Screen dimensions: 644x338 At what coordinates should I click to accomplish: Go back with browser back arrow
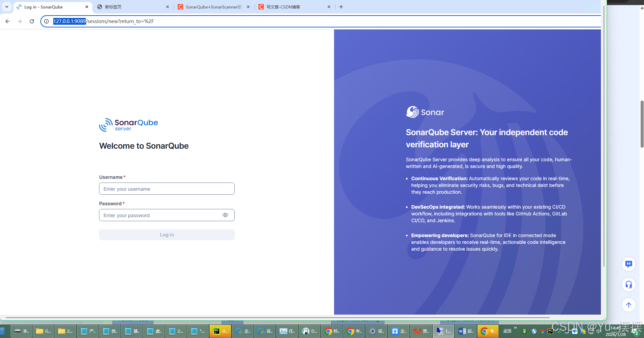pos(7,21)
